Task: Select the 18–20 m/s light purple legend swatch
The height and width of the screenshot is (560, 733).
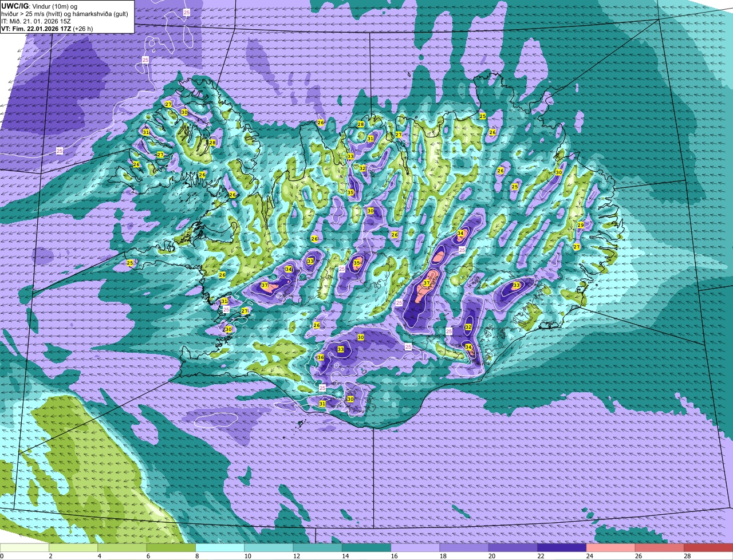Action: coord(464,548)
